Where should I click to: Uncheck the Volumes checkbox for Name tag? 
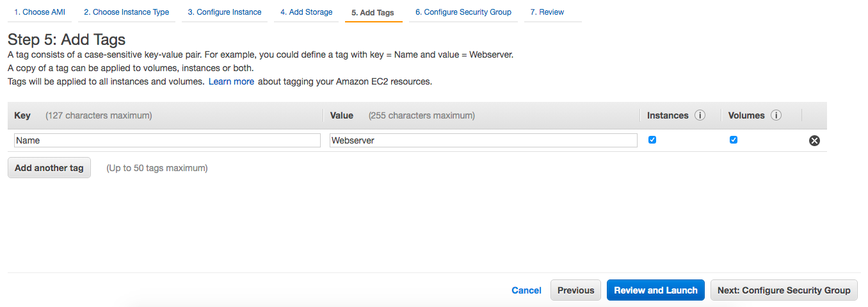(x=734, y=140)
